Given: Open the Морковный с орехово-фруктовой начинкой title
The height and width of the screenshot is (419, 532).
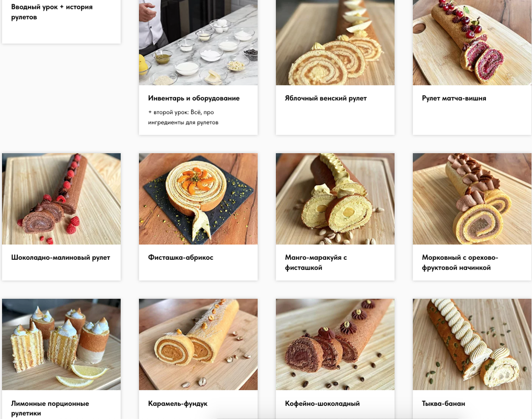Looking at the screenshot, I should click(460, 262).
